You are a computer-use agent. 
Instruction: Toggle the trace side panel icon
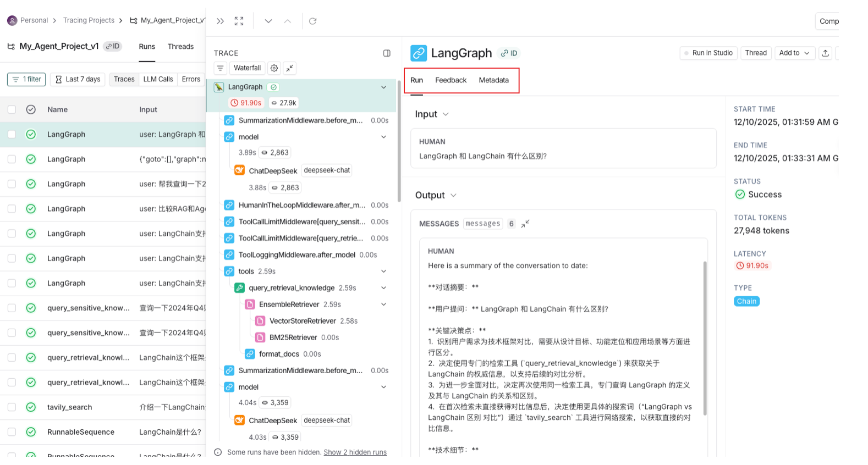[x=387, y=53]
